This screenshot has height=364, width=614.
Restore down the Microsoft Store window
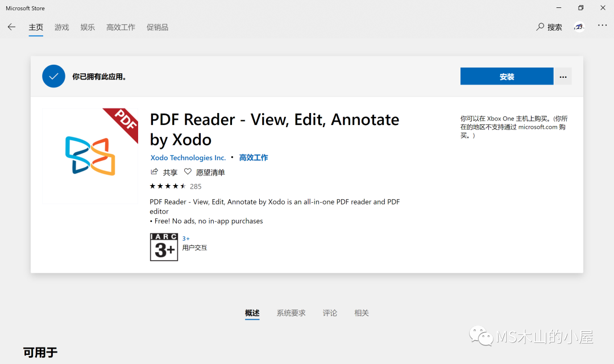[580, 8]
